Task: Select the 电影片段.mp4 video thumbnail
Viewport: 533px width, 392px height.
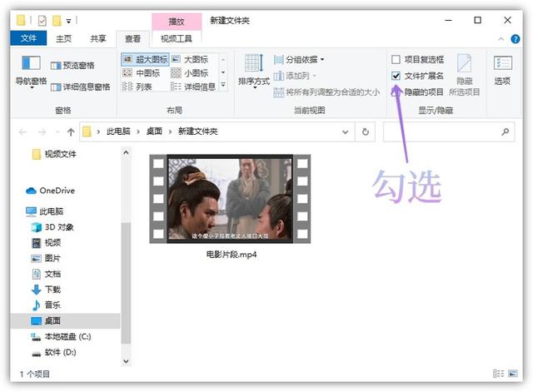Action: (230, 199)
